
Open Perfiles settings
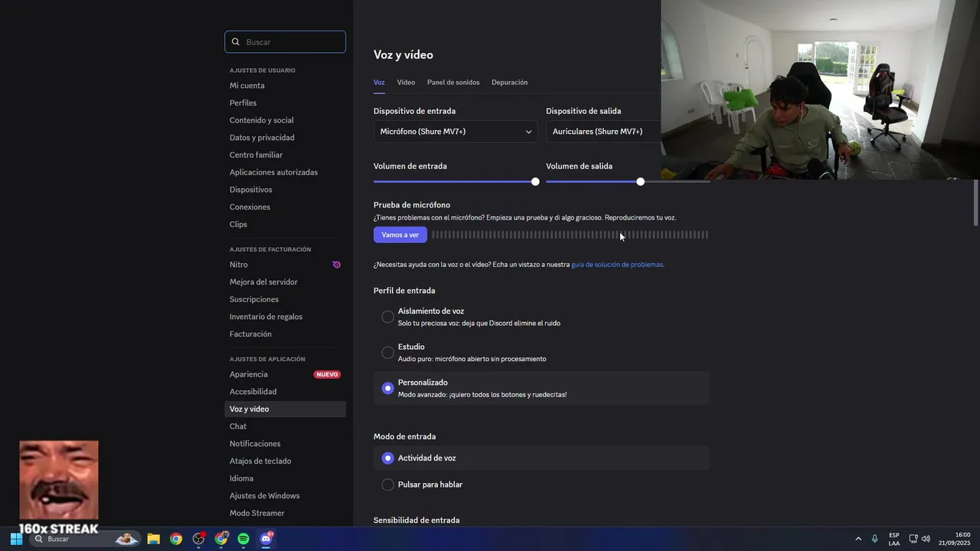pos(285,103)
